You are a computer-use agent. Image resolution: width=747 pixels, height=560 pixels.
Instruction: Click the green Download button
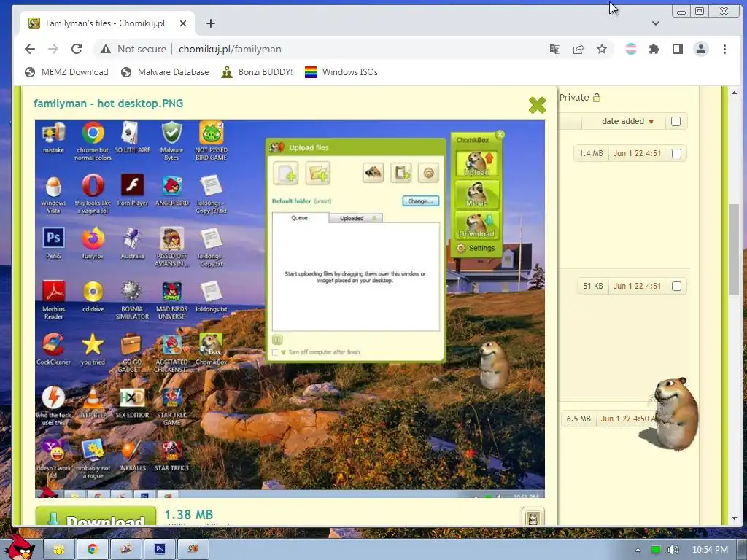coord(96,517)
